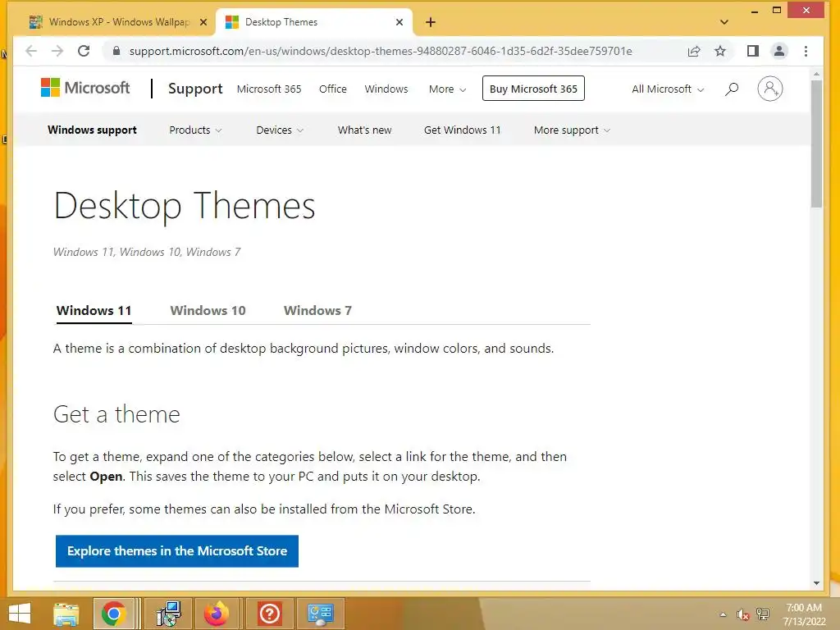
Task: Open the Windows support link
Action: click(92, 130)
